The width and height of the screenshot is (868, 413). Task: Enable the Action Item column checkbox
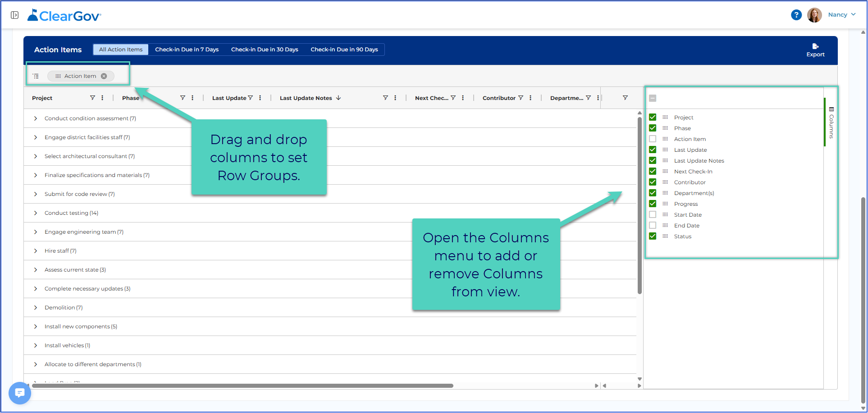pos(653,139)
